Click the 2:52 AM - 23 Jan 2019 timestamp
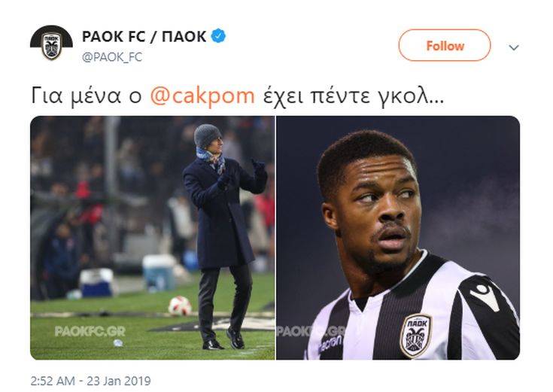 pos(90,381)
